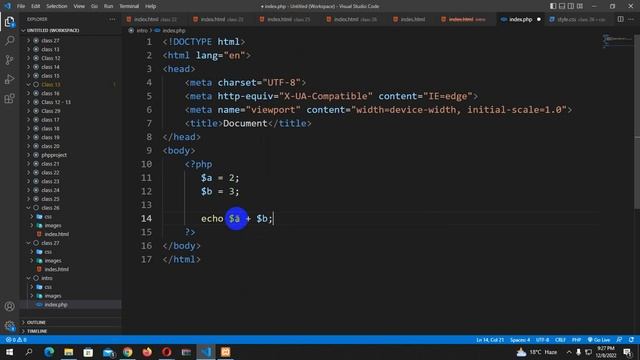Open the Source Control view
The width and height of the screenshot is (640, 360).
click(9, 60)
